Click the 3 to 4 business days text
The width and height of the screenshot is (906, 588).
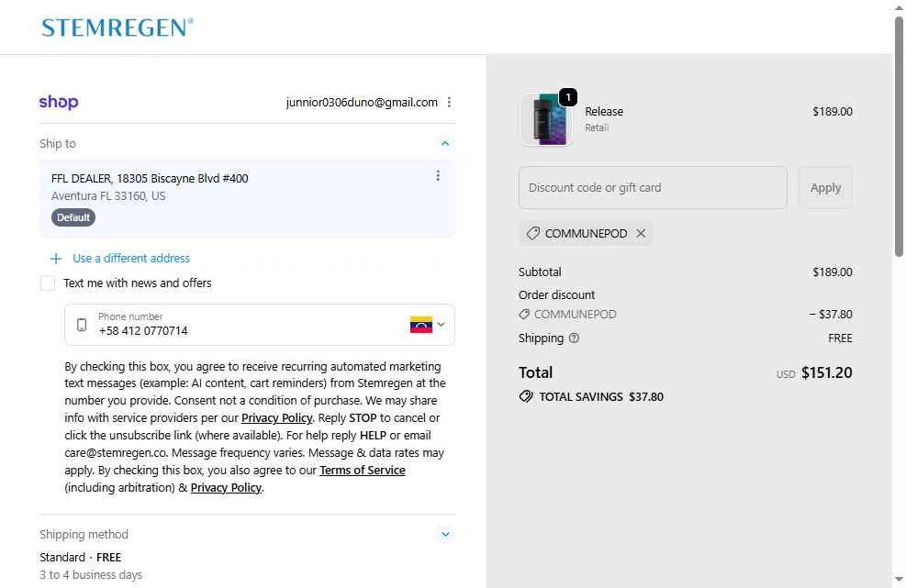click(x=91, y=575)
